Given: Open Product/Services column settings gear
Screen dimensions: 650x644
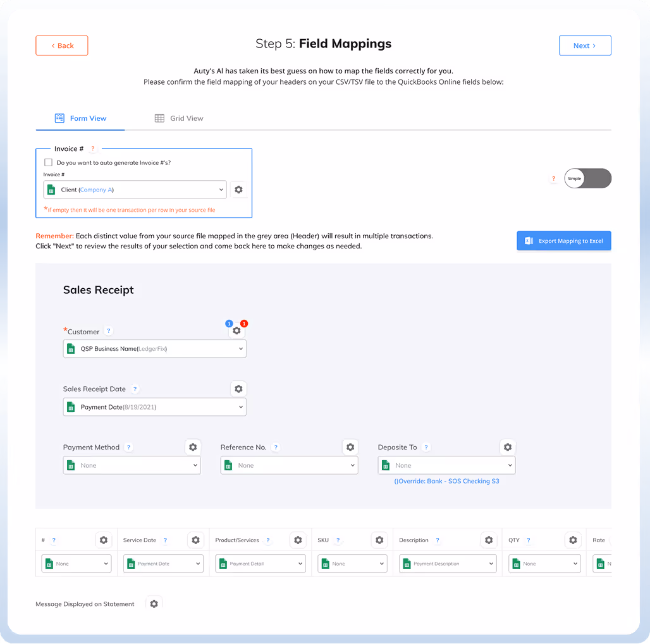Looking at the screenshot, I should pyautogui.click(x=298, y=540).
